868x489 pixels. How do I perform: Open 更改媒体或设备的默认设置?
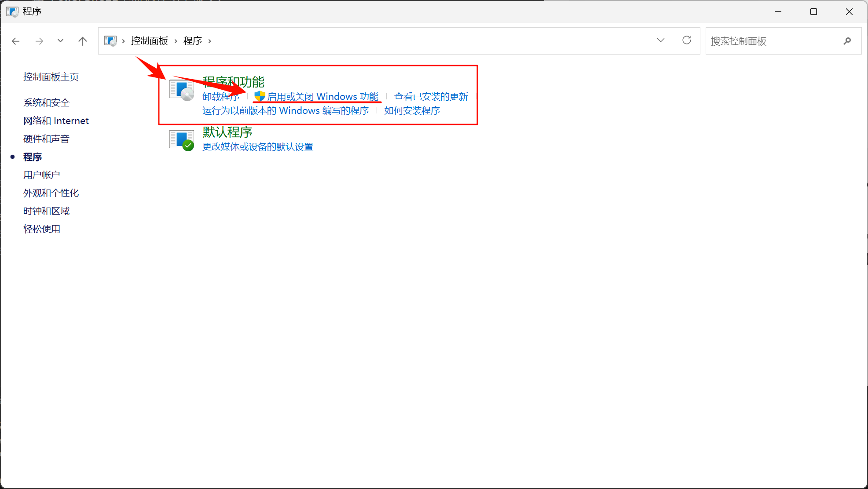[258, 146]
